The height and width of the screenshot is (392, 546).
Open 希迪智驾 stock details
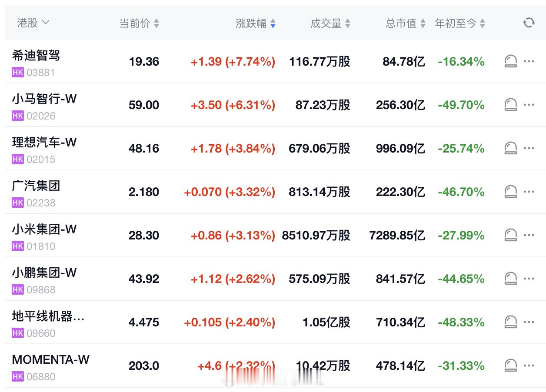pos(36,55)
